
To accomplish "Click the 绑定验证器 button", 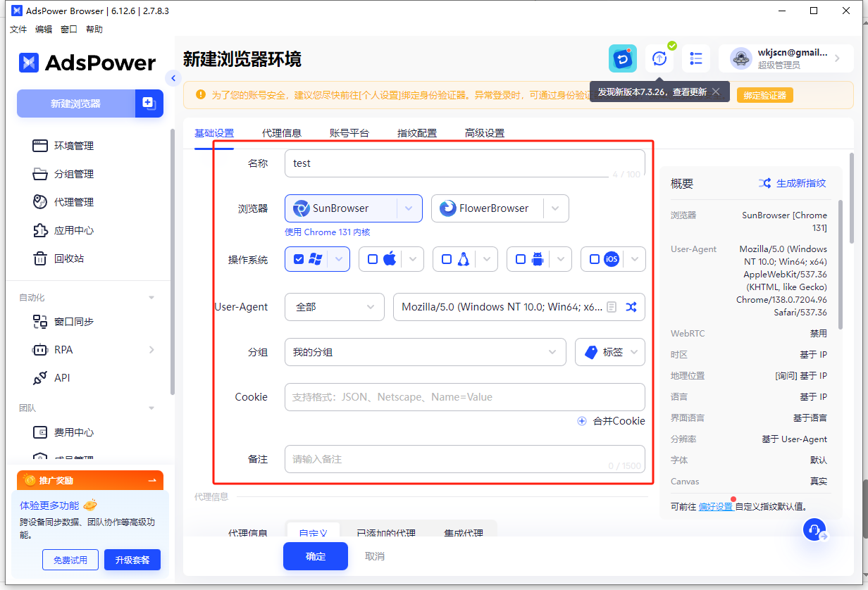I will click(765, 95).
